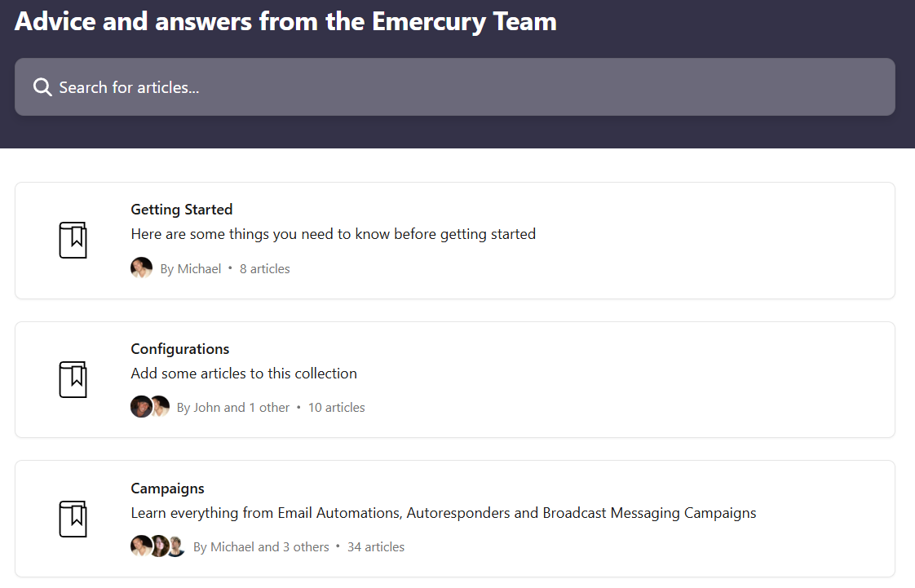Click 'By Michael and 3 others' text
This screenshot has height=588, width=915.
261,547
